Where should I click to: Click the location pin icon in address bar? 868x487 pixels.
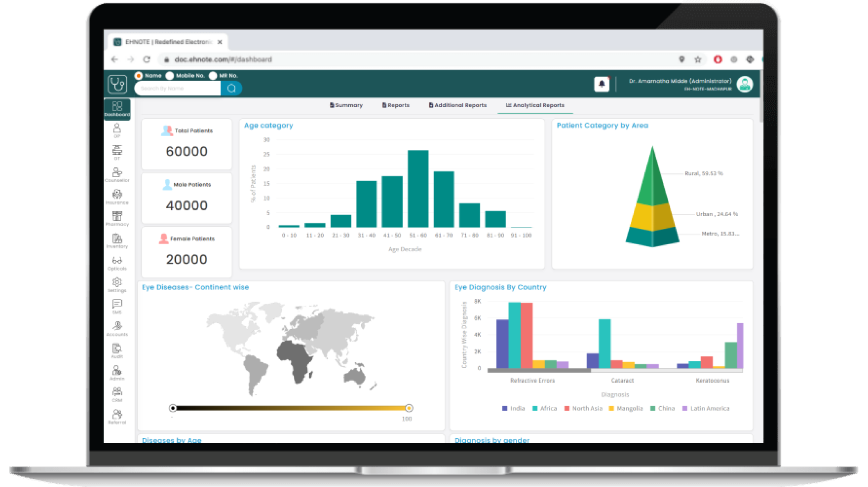pos(682,59)
